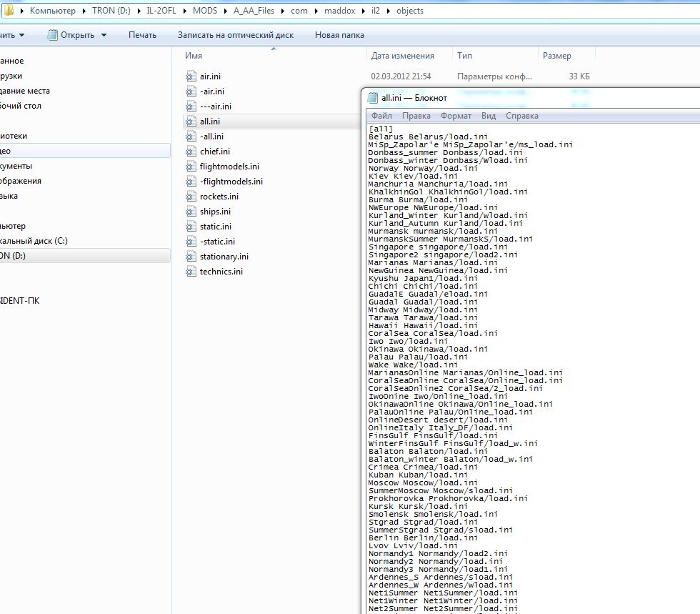Click the all.ini file icon
The image size is (700, 614).
pos(191,122)
